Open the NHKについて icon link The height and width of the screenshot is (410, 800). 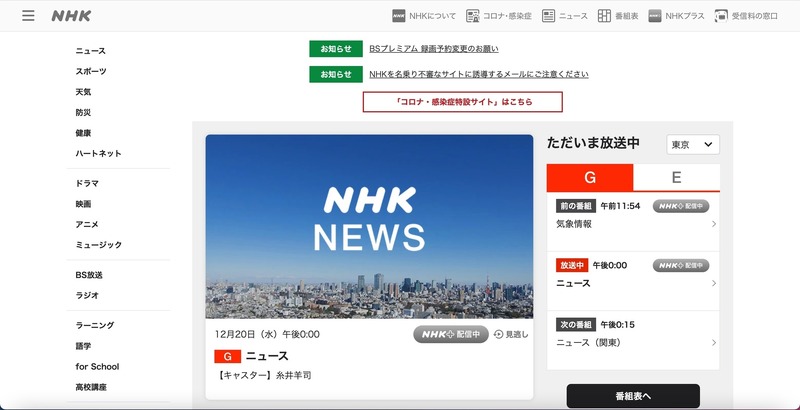399,16
